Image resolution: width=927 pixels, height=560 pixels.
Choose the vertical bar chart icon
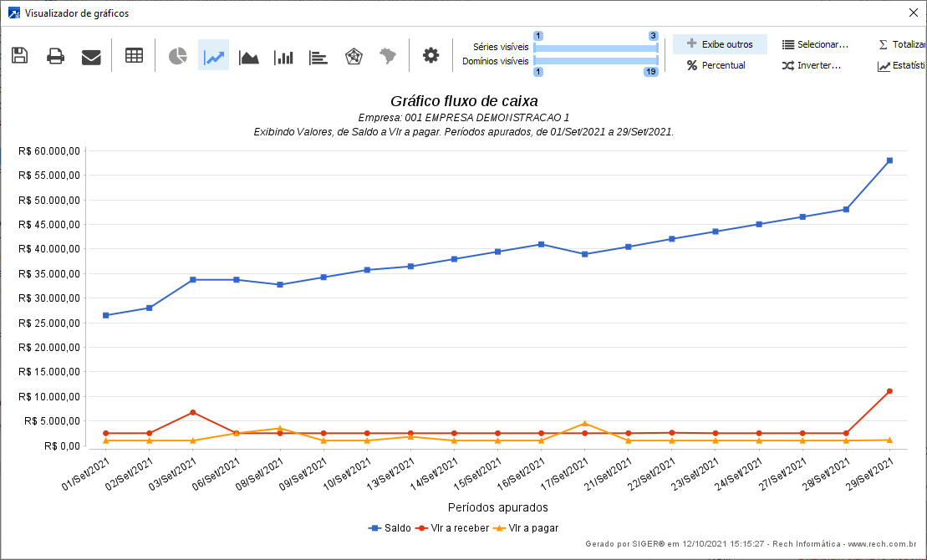[x=284, y=56]
